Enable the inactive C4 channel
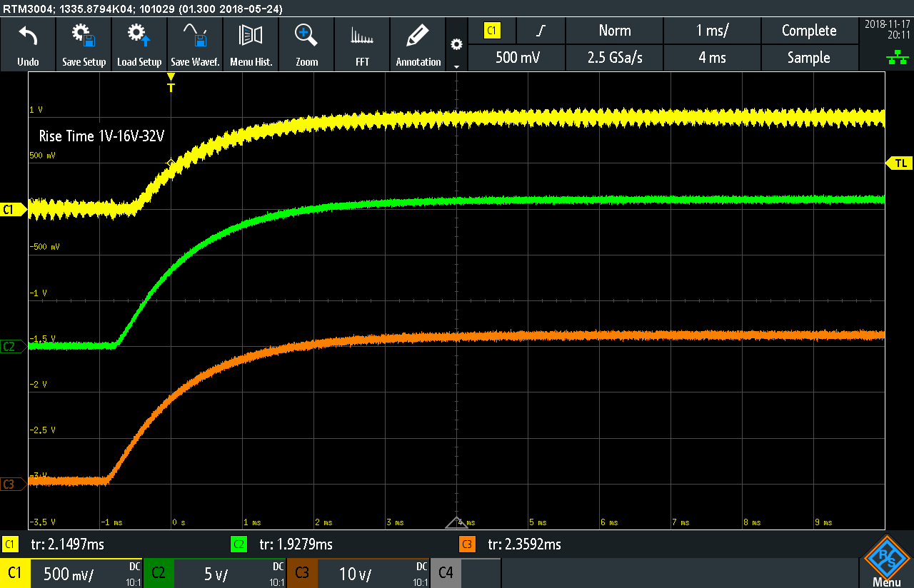The image size is (914, 588). click(x=465, y=573)
